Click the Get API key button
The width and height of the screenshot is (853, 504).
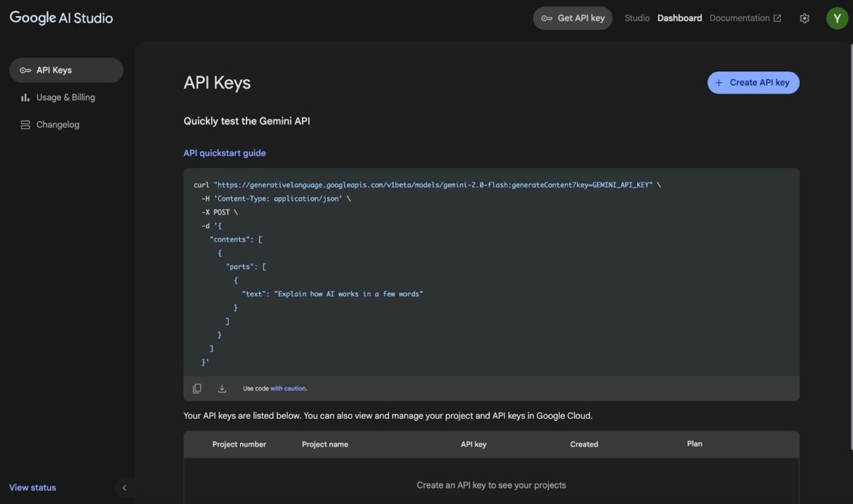click(x=572, y=18)
